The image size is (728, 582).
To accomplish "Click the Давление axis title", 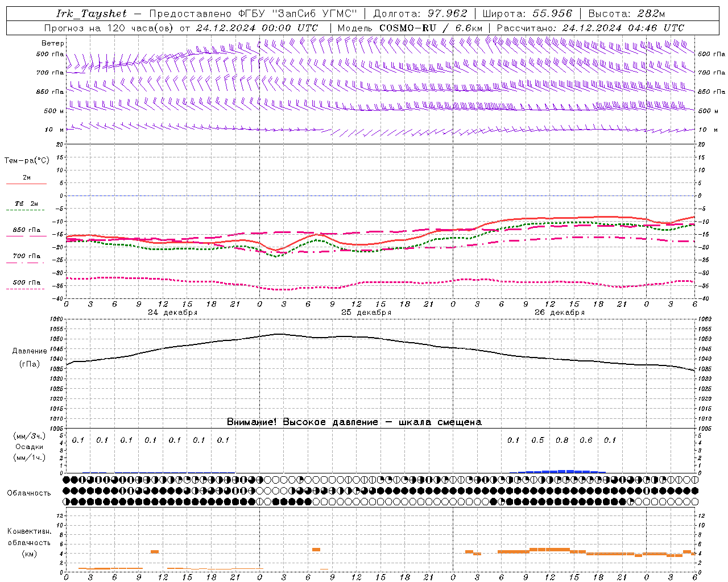I will (x=30, y=351).
